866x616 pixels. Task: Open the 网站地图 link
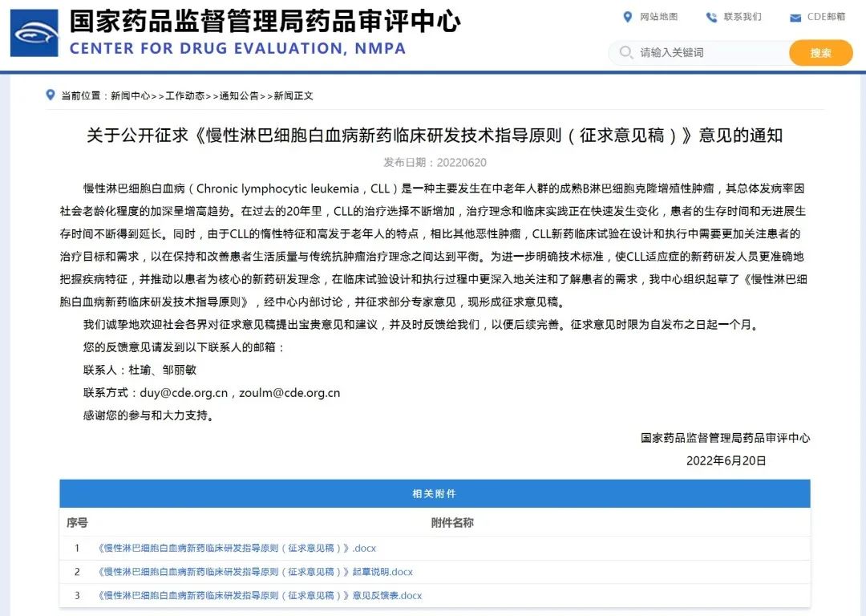[658, 17]
